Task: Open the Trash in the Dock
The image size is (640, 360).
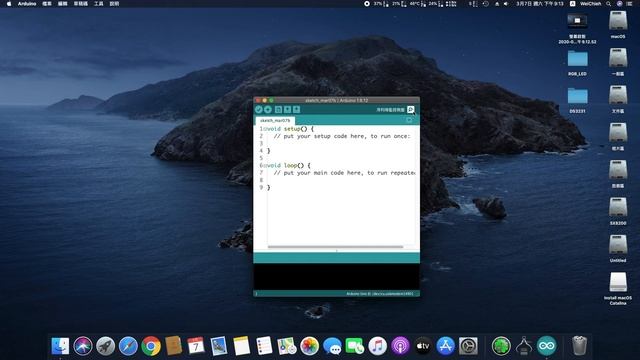Action: click(x=579, y=346)
